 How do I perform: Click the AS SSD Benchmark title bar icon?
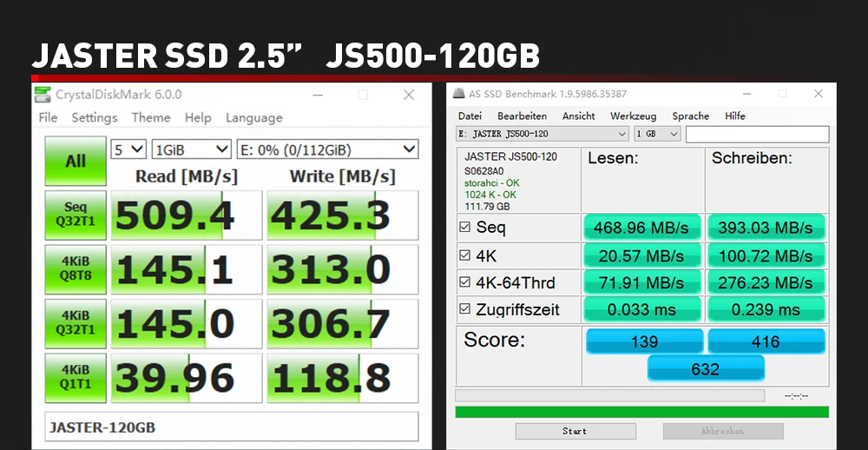pos(458,94)
